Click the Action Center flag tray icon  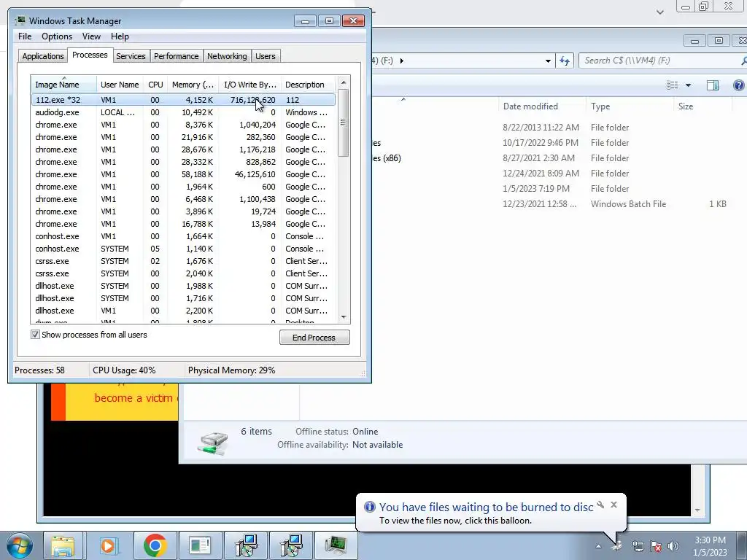click(656, 546)
